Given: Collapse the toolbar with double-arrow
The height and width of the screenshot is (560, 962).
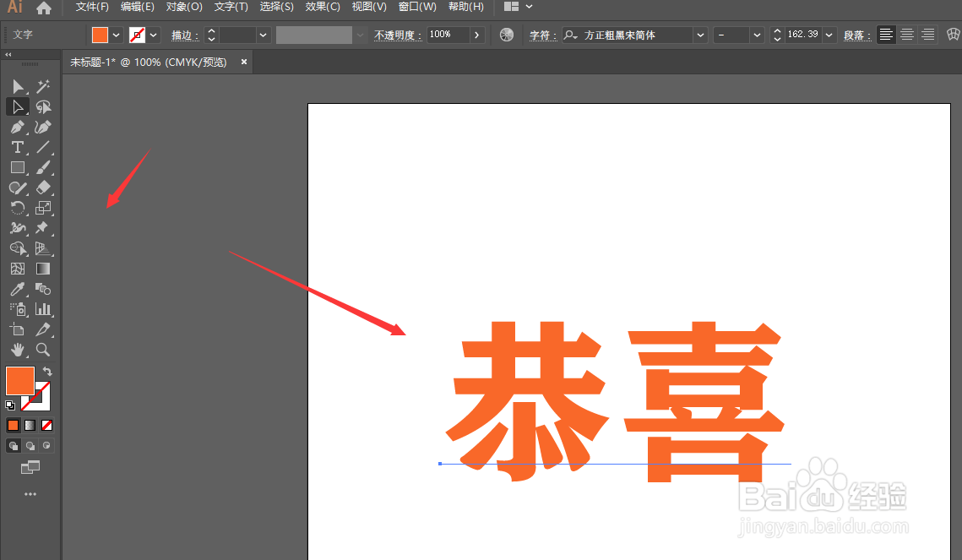Looking at the screenshot, I should click(x=8, y=55).
